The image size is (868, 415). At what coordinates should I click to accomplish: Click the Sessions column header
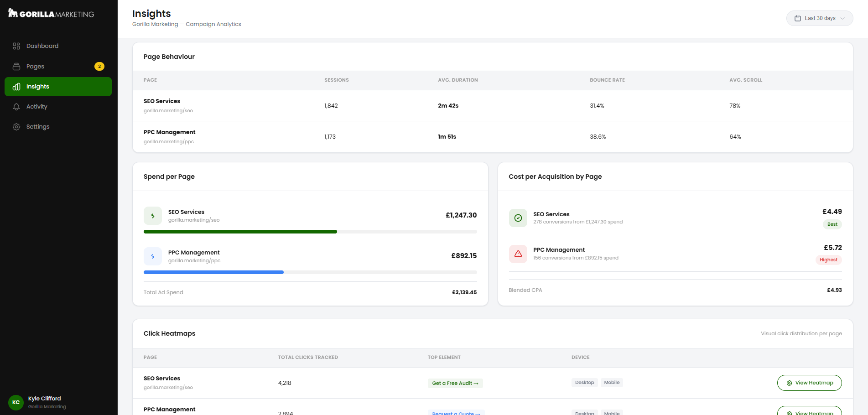click(337, 80)
